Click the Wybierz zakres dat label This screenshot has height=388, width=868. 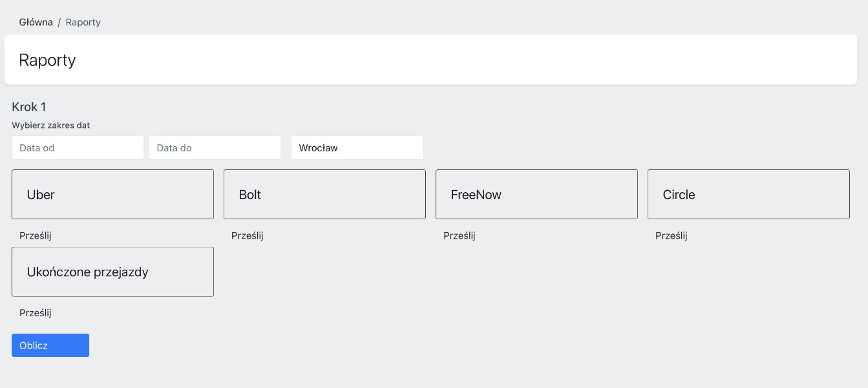(x=51, y=125)
